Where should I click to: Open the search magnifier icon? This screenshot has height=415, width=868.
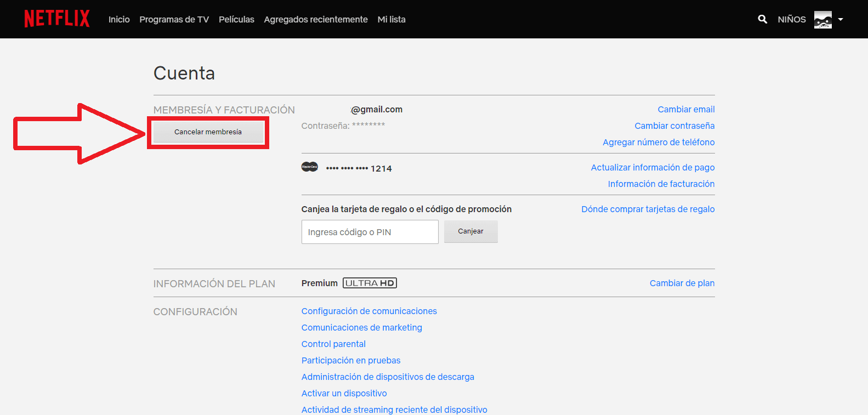point(762,19)
